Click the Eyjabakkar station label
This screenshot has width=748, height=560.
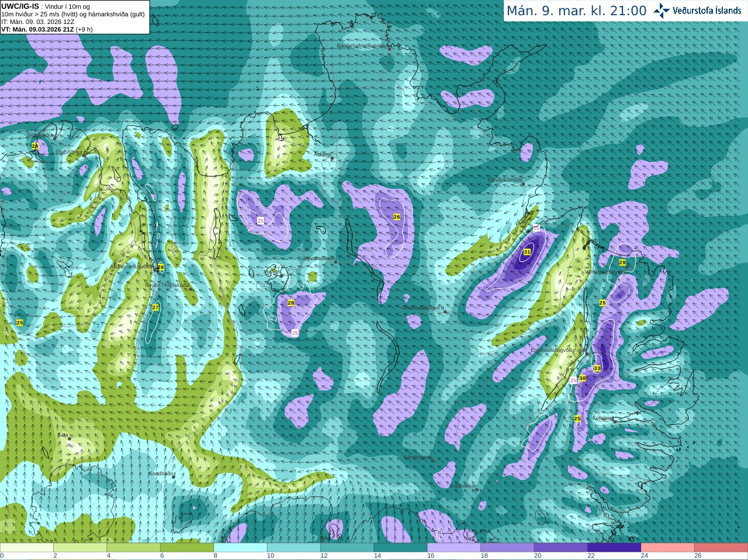click(463, 486)
